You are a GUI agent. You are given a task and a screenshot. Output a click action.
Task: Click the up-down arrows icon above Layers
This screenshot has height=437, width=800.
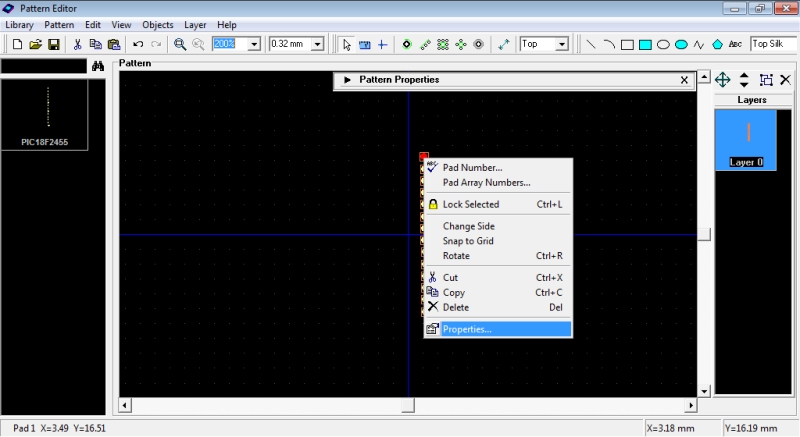pos(744,80)
